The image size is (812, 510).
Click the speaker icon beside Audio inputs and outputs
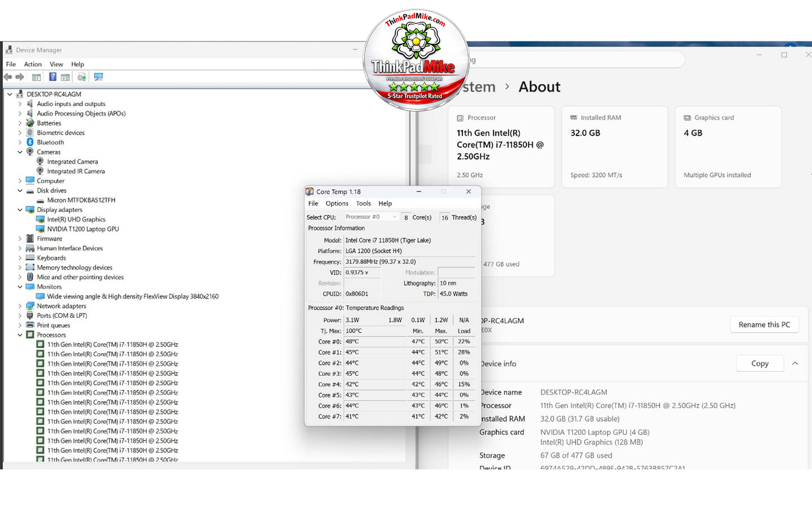tap(30, 104)
